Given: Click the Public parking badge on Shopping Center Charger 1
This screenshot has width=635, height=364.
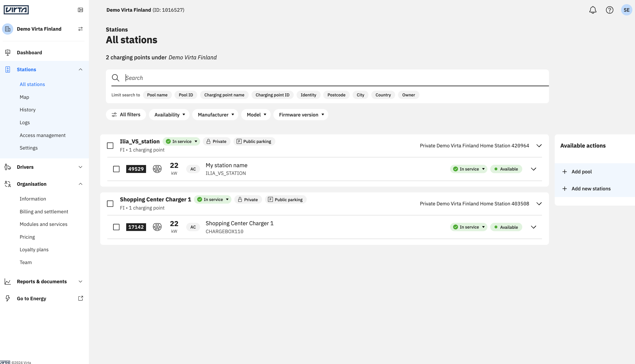Looking at the screenshot, I should tap(286, 199).
